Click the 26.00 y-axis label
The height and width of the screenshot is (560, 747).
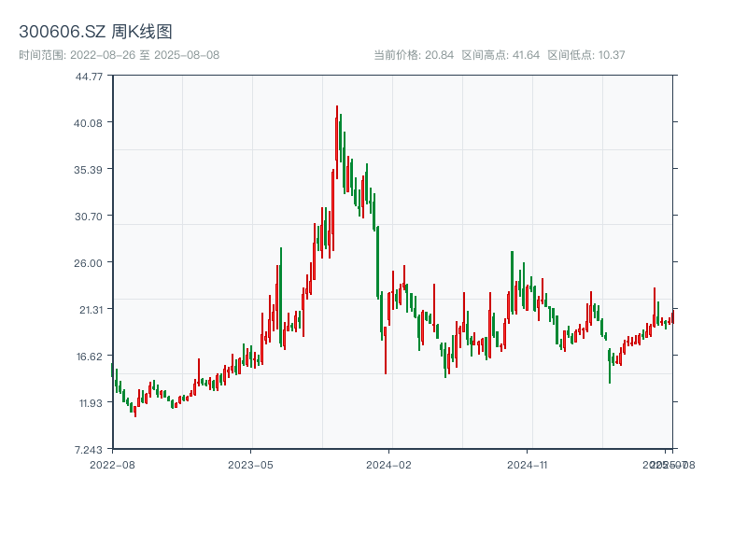(89, 263)
